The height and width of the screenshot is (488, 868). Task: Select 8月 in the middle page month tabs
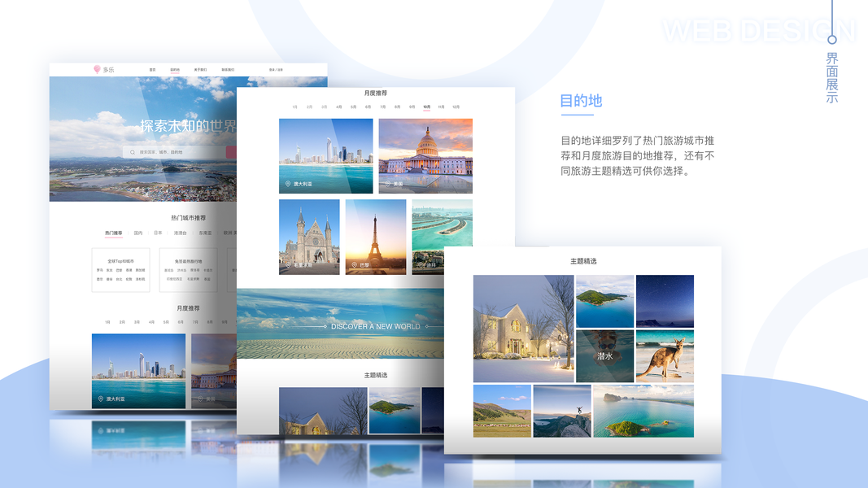click(x=398, y=107)
